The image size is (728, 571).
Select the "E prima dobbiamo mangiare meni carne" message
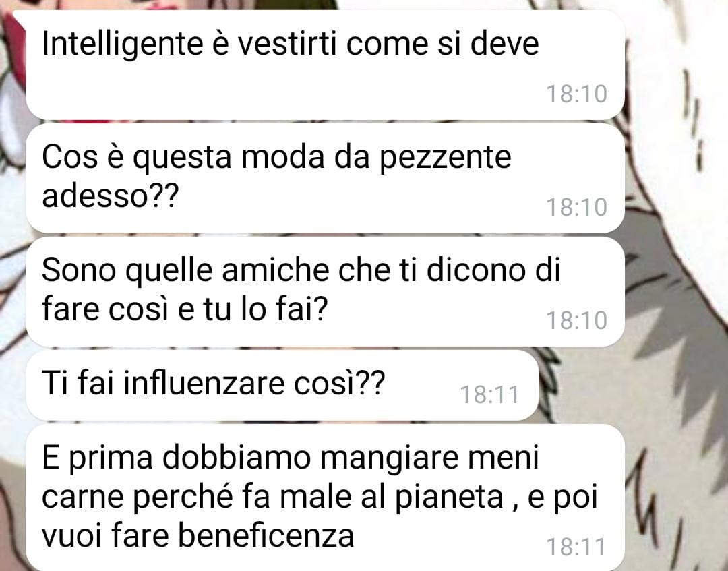coord(325,498)
